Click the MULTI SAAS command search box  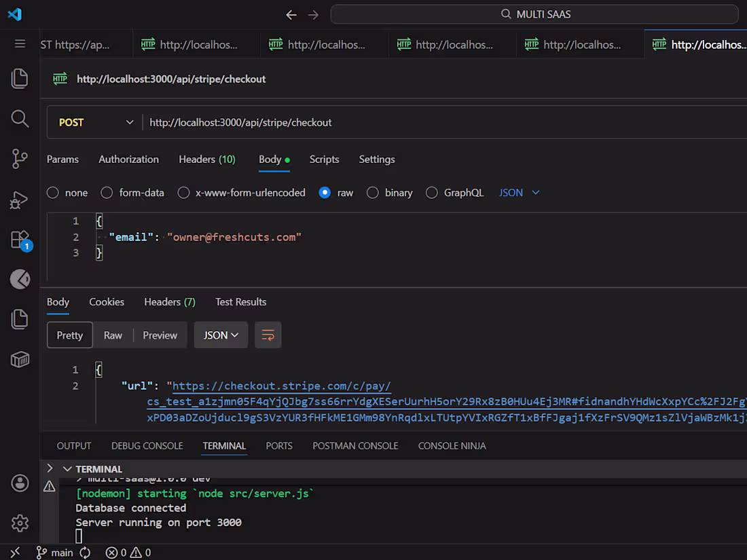click(534, 14)
